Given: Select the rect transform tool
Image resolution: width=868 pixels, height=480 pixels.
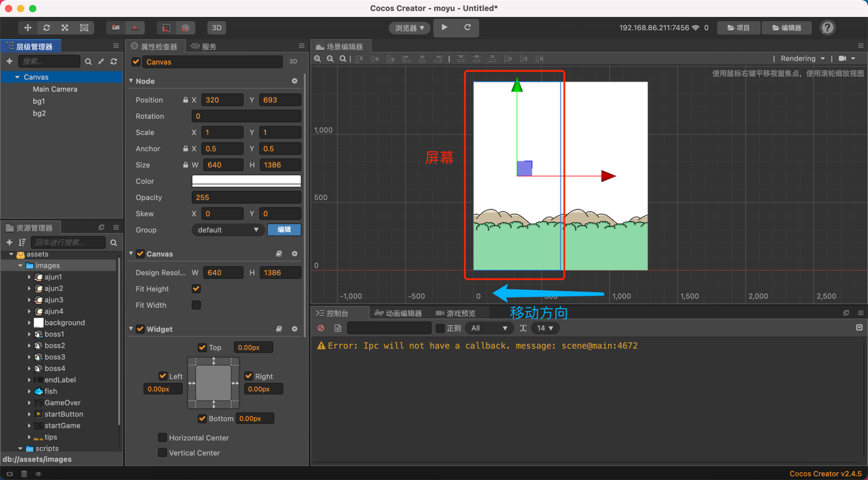Looking at the screenshot, I should (x=84, y=28).
